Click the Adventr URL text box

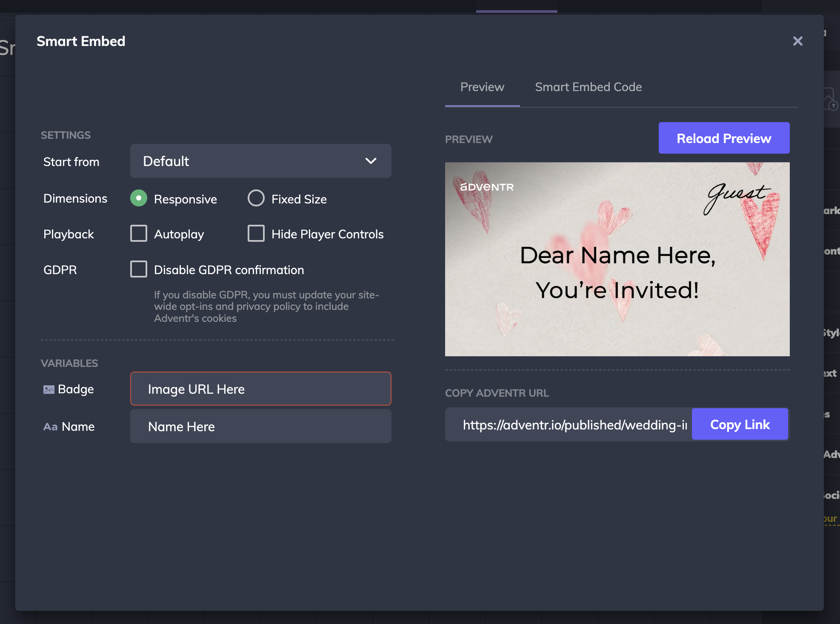tap(568, 425)
